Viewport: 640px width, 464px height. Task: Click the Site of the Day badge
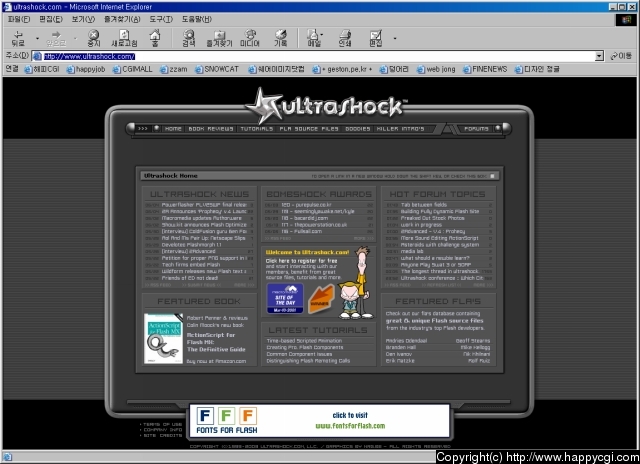coord(285,298)
